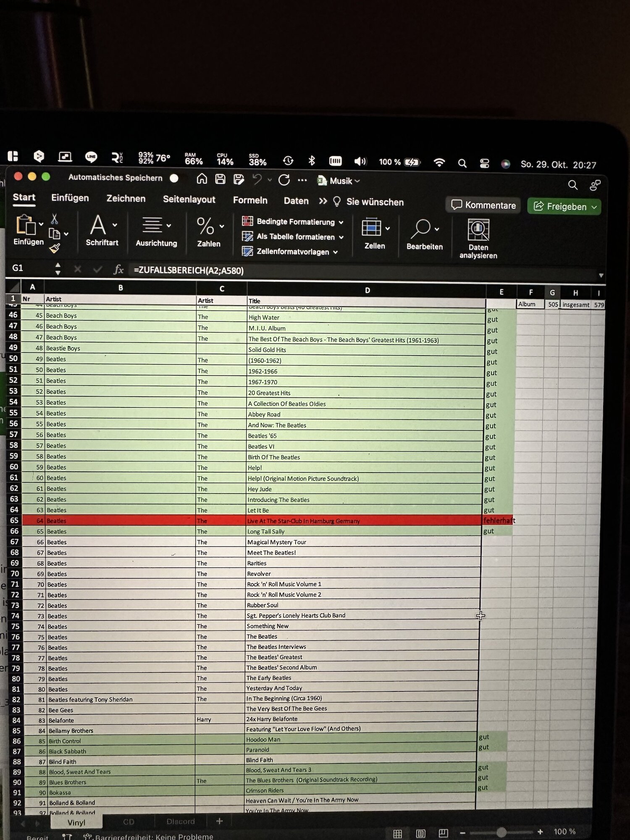Show more ribbon tabs via double chevron

click(323, 202)
